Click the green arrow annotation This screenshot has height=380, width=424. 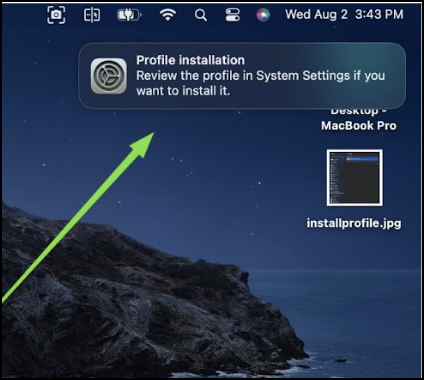(80, 213)
